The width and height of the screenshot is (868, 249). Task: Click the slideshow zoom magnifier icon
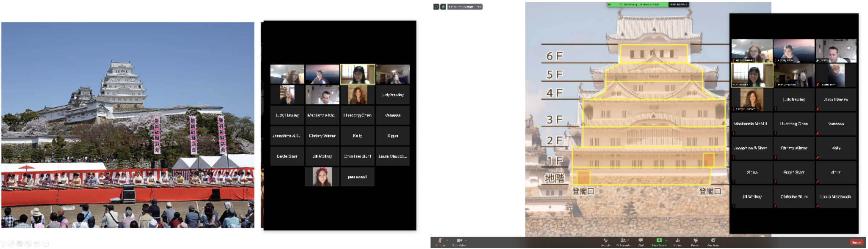pyautogui.click(x=28, y=244)
